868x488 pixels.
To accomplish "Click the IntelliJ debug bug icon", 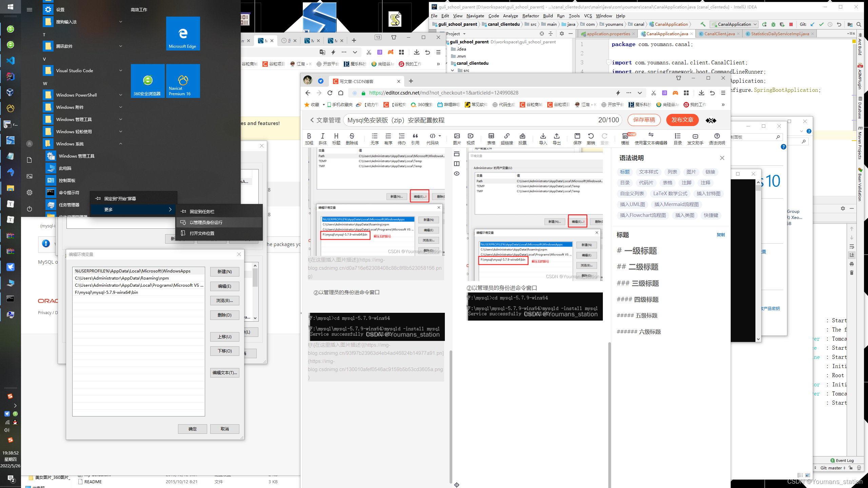I will [x=773, y=24].
